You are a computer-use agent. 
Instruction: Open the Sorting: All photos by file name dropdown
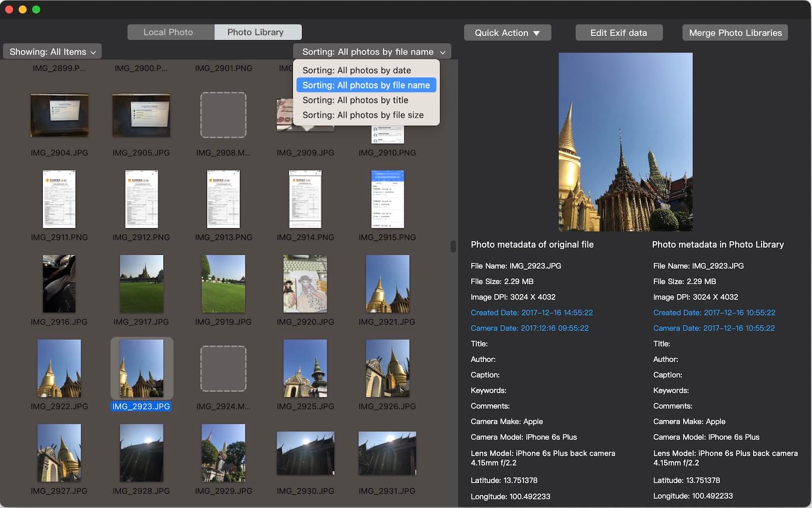click(x=372, y=52)
